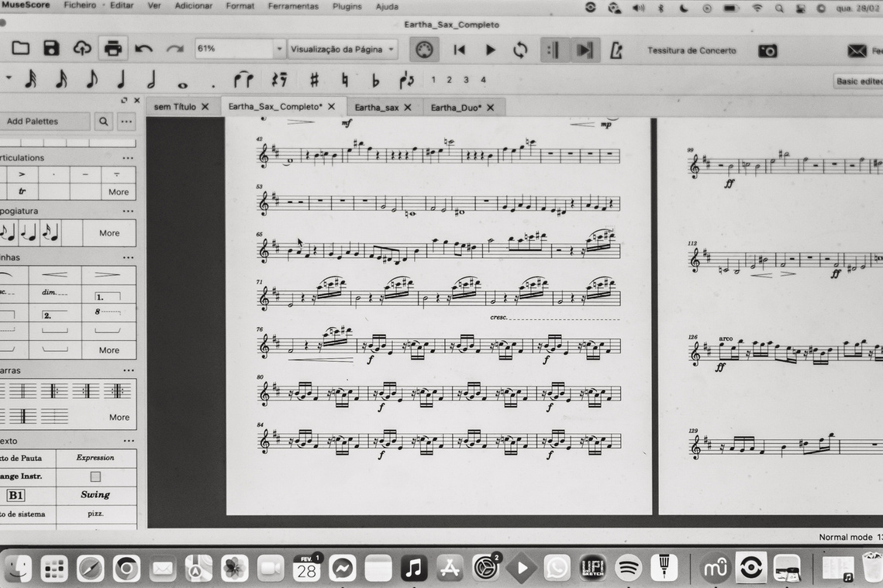Open Texto palette options menu
Viewport: 883px width, 588px height.
click(x=129, y=441)
